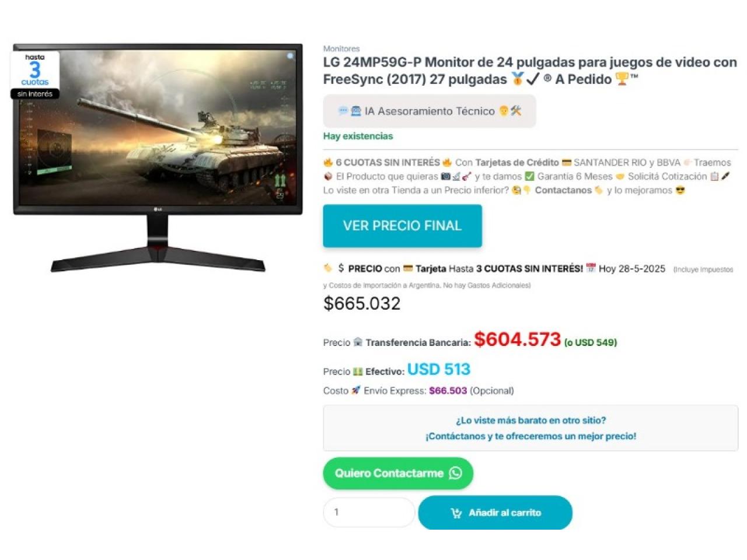Click the bank icon next to Transferencia Bancaria
The image size is (747, 560).
(x=358, y=342)
